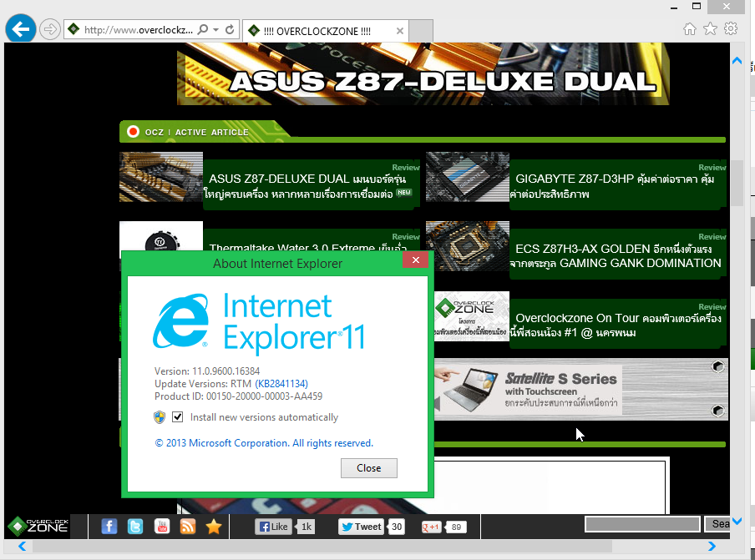Click the ASUS Z87-DELUXE DUAL banner
This screenshot has height=560, width=755.
[423, 73]
